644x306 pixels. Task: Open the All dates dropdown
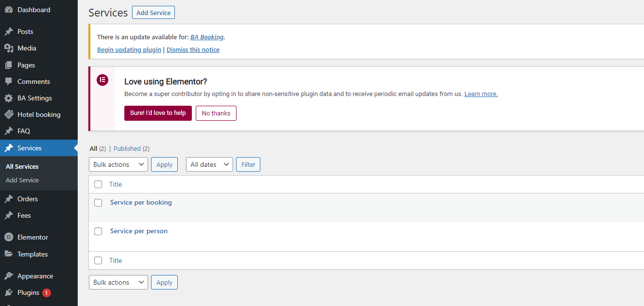(x=209, y=164)
